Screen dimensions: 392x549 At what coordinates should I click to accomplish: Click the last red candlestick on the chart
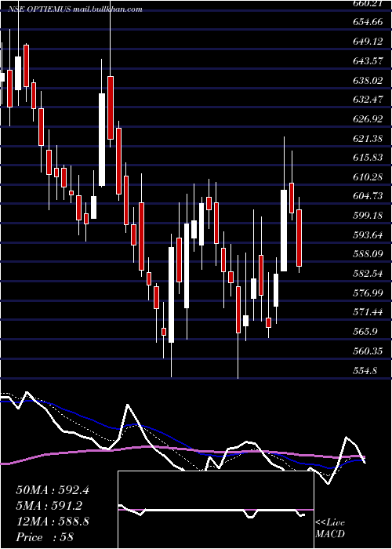[299, 238]
